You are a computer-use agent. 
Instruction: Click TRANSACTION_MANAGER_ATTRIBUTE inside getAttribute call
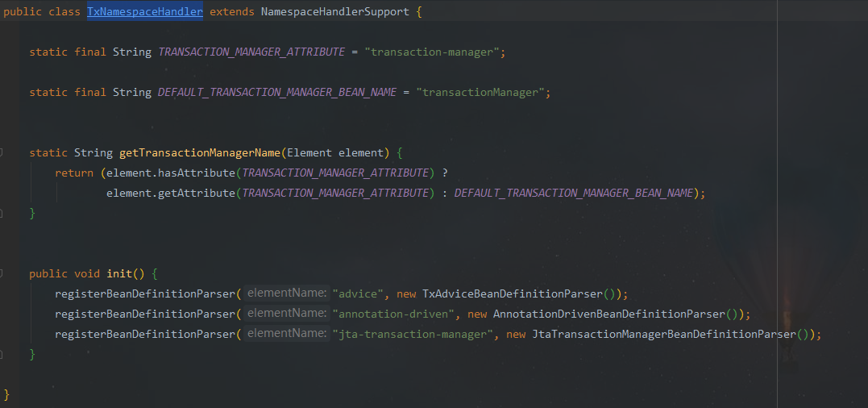pos(335,194)
